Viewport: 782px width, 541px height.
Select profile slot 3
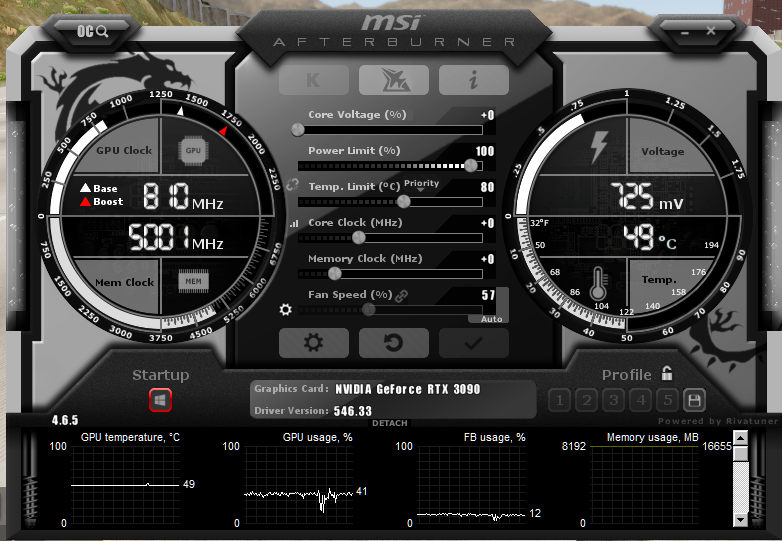(x=613, y=400)
